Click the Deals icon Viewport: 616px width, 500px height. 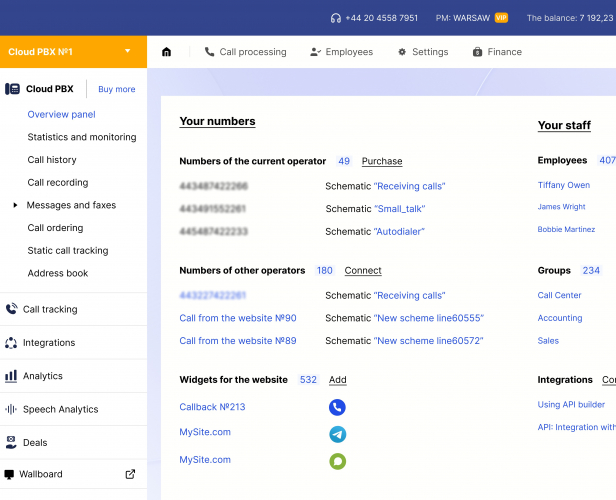pos(11,442)
